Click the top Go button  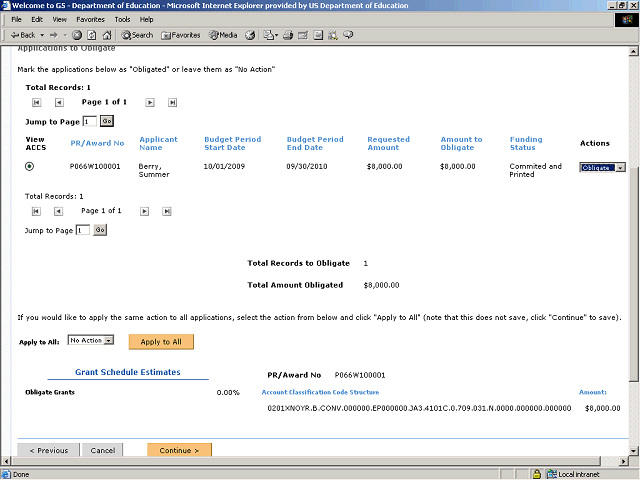tap(107, 121)
